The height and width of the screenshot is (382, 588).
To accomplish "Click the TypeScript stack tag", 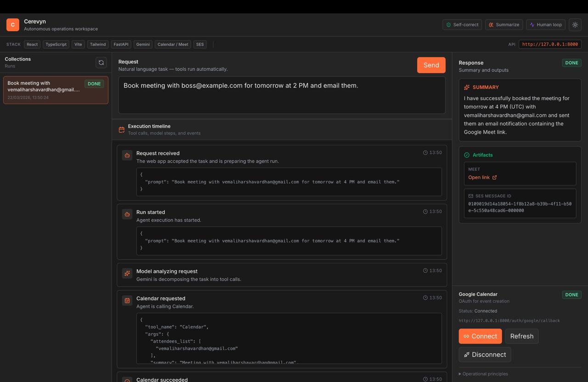I will pyautogui.click(x=56, y=45).
